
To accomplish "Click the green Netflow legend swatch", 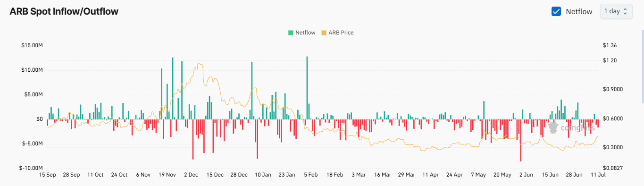I will (x=291, y=33).
